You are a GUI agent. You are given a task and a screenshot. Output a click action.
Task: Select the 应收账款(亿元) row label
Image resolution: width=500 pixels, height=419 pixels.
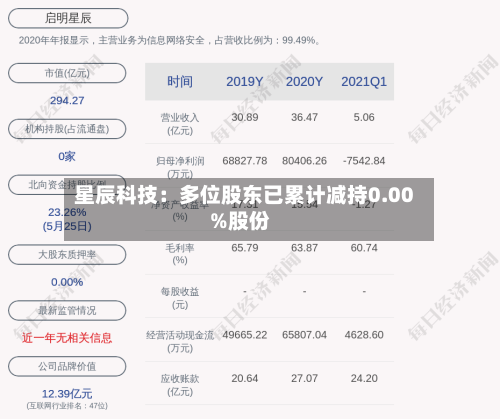click(x=180, y=385)
